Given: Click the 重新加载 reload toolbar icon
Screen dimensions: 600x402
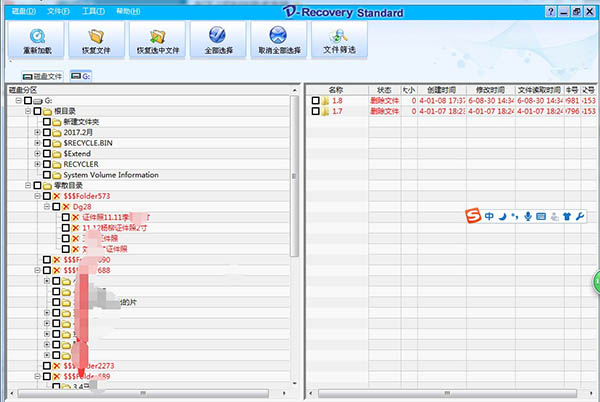Looking at the screenshot, I should click(37, 36).
